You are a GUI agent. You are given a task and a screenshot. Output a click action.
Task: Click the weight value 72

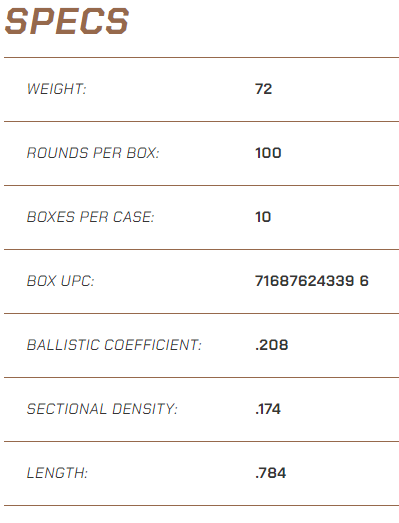264,89
